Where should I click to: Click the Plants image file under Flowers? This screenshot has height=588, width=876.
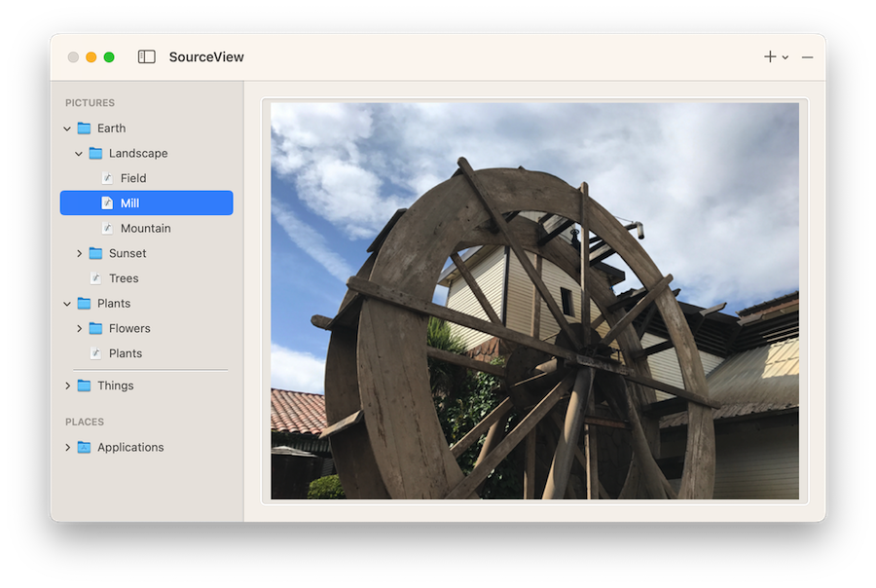click(126, 353)
